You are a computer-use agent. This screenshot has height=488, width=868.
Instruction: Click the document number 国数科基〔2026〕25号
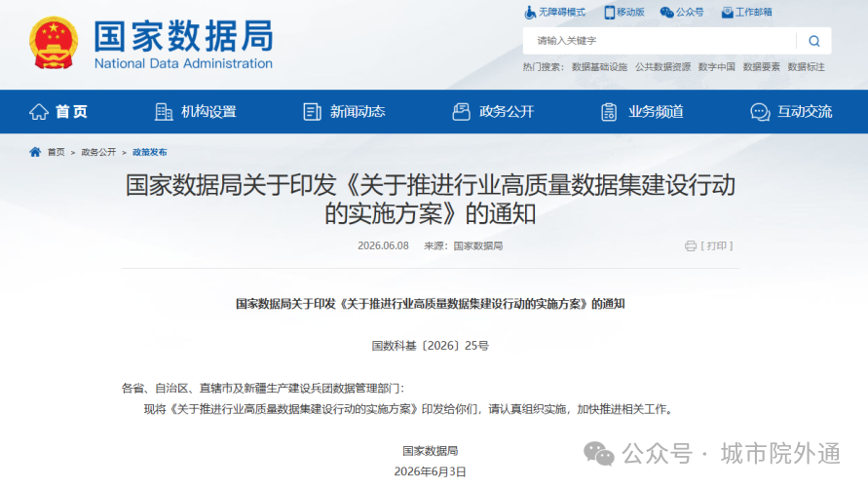431,346
